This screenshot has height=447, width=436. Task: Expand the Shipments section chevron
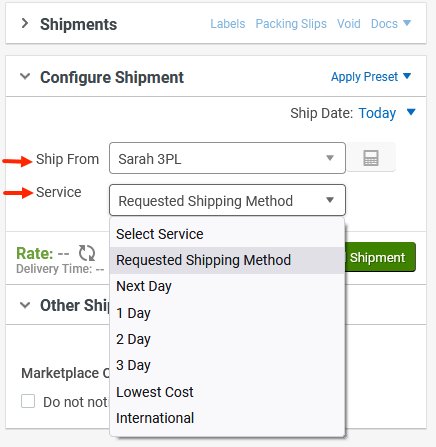pos(25,23)
